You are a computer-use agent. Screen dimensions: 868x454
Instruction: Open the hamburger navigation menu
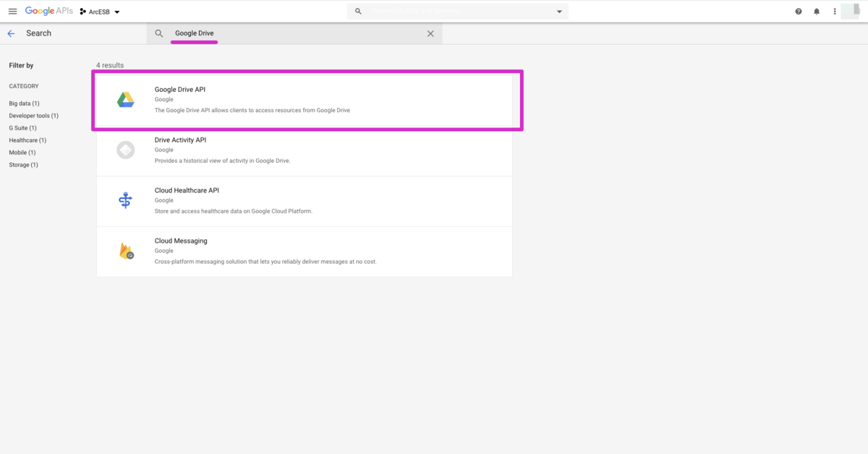coord(12,12)
